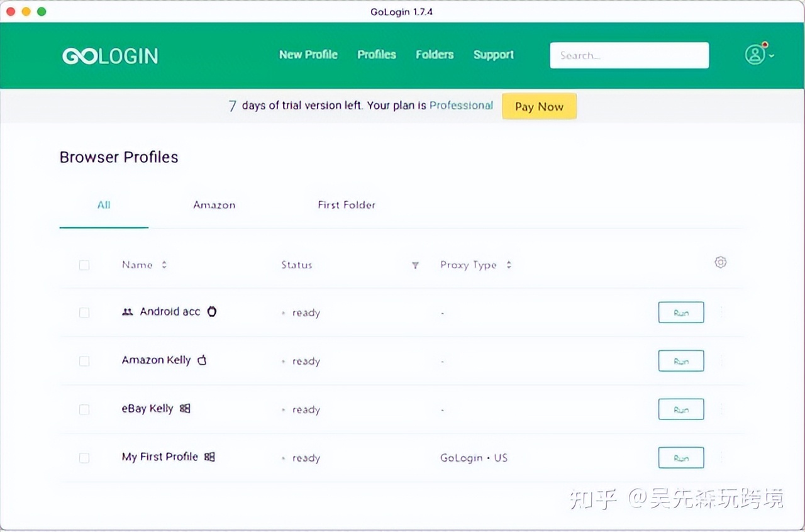
Task: Click the Name column header
Action: click(x=137, y=265)
